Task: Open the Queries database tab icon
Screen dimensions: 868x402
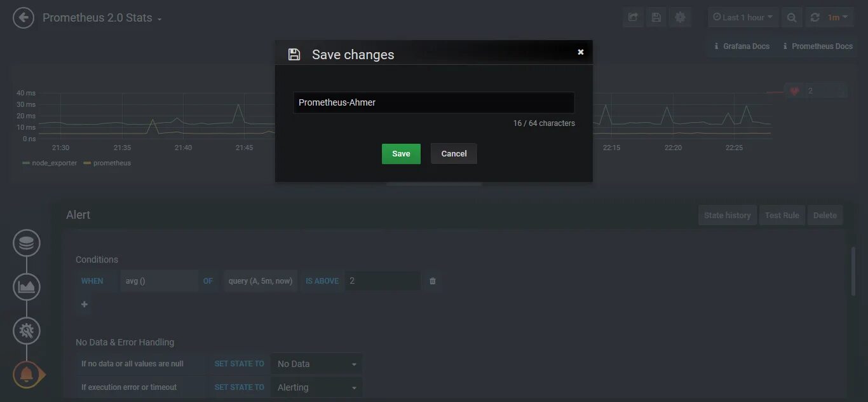Action: [x=27, y=243]
